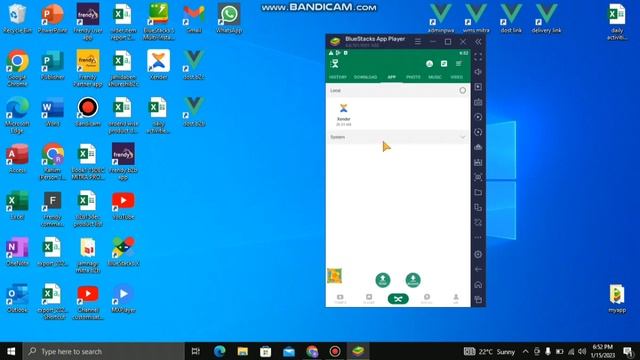
Task: Switch to the HISTORY tab in Xender
Action: click(x=338, y=77)
